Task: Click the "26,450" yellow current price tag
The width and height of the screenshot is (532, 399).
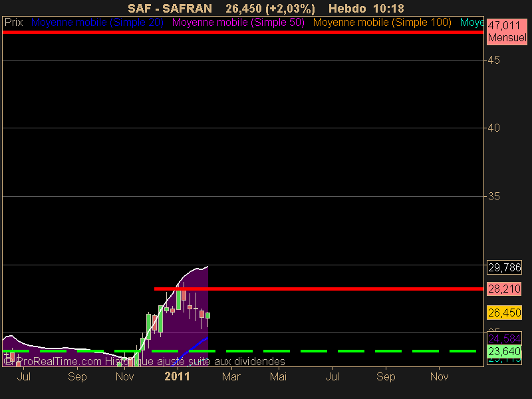Action: pos(504,313)
